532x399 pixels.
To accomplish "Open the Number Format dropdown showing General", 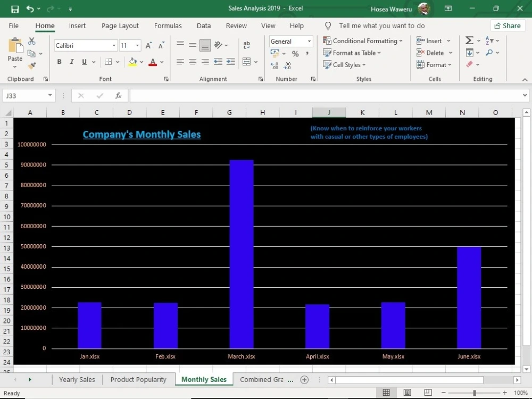I will click(291, 41).
